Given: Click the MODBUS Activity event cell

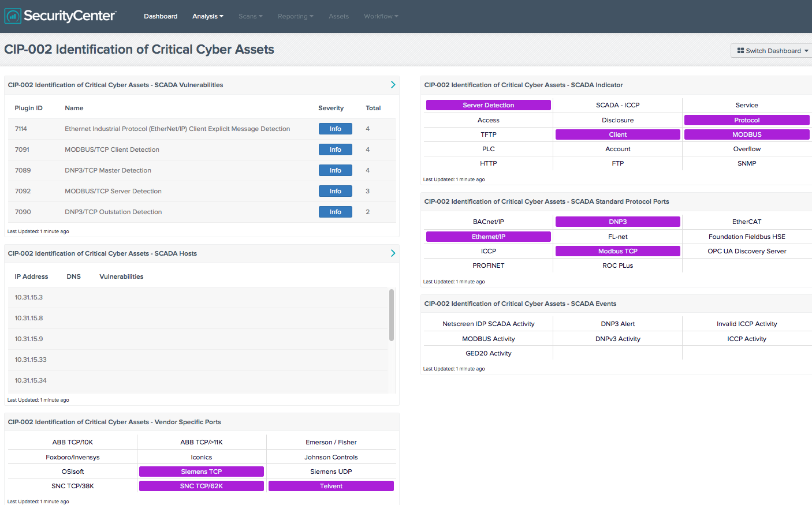Looking at the screenshot, I should point(488,338).
